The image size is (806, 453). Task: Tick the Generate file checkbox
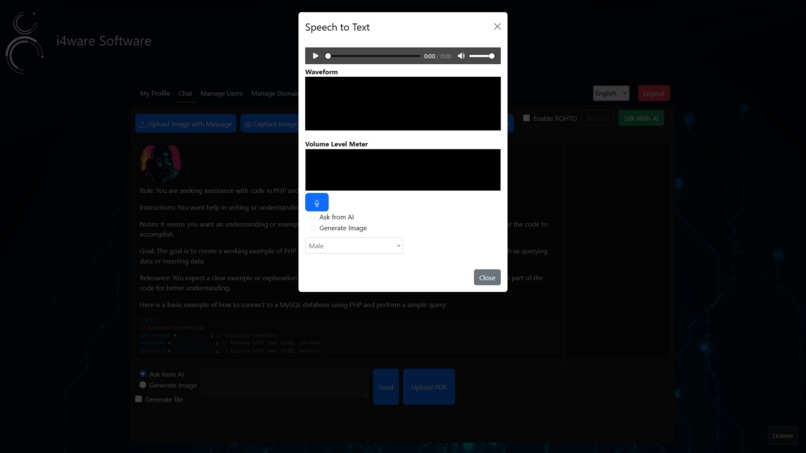pos(138,399)
